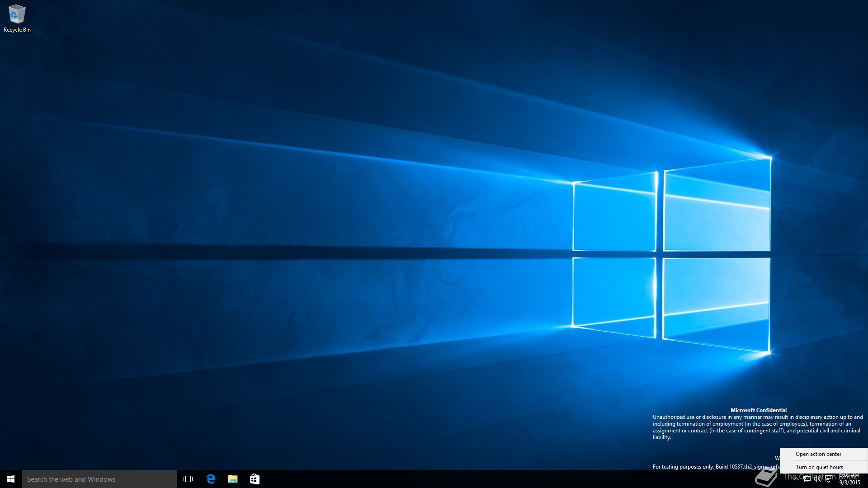Open File Explorer from the taskbar
This screenshot has height=488, width=868.
[233, 479]
